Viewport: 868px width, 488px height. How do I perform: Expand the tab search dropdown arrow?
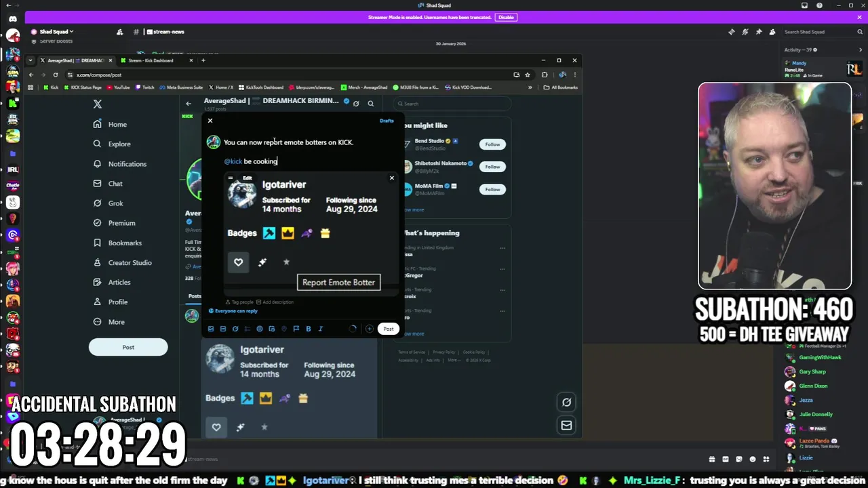pos(31,60)
